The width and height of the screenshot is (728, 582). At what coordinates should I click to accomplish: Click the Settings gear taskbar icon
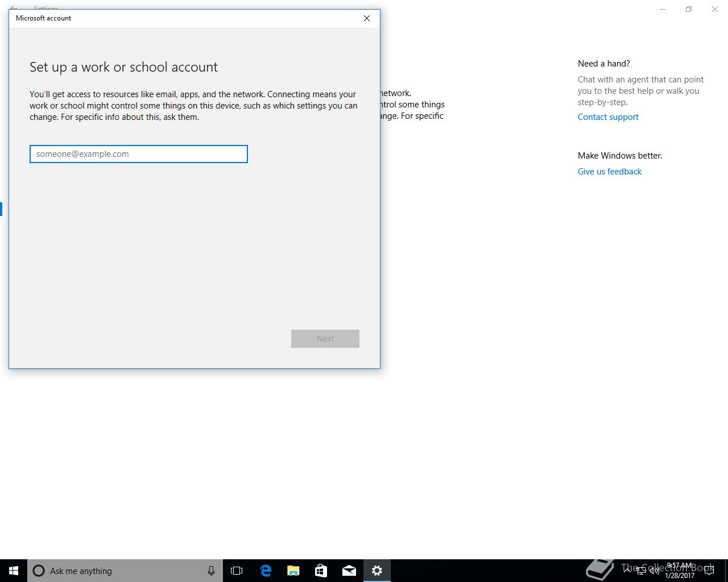377,571
